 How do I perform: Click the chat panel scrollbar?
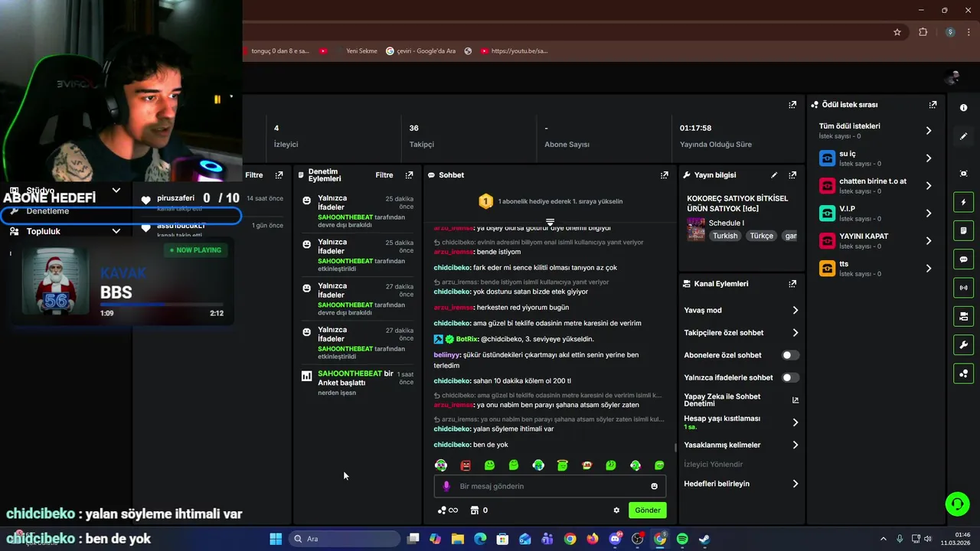tap(675, 448)
